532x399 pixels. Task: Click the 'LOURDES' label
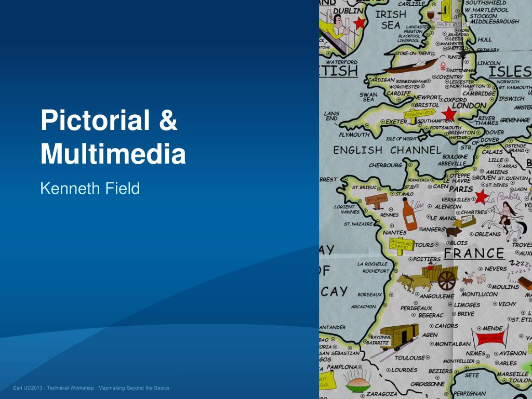(404, 370)
